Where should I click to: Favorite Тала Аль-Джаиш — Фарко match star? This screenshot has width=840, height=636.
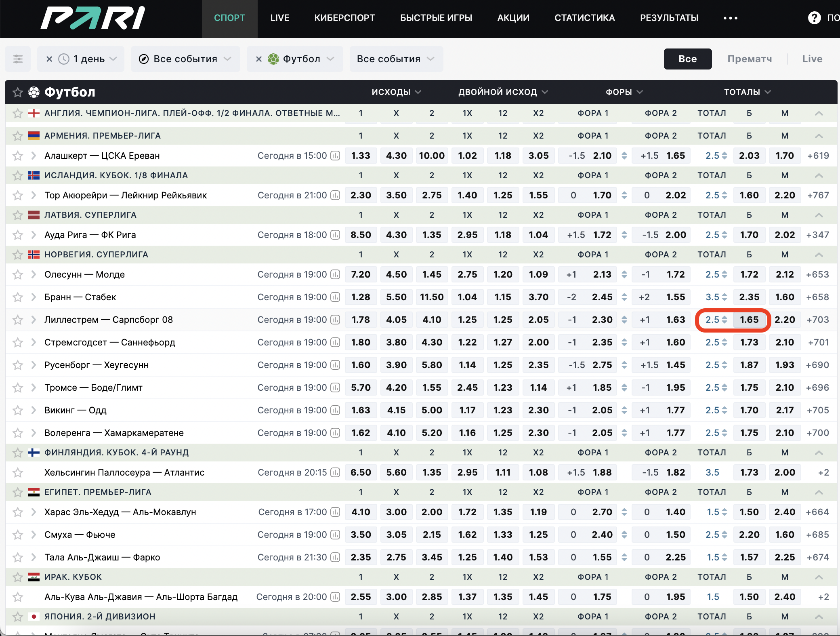pyautogui.click(x=17, y=557)
